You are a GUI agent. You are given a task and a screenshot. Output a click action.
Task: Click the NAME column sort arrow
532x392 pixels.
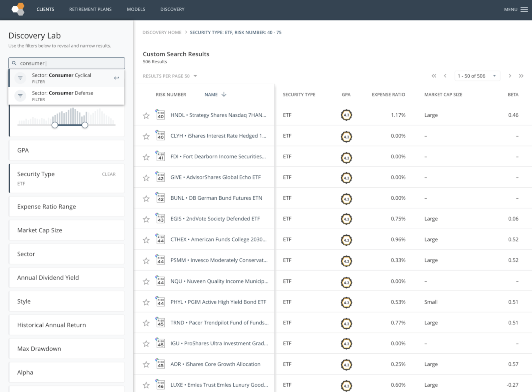224,94
